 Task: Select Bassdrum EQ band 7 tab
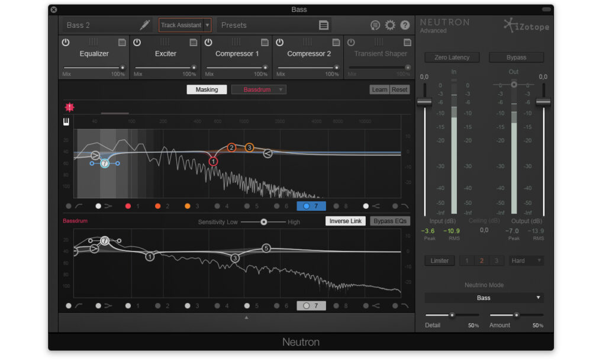[x=311, y=305]
